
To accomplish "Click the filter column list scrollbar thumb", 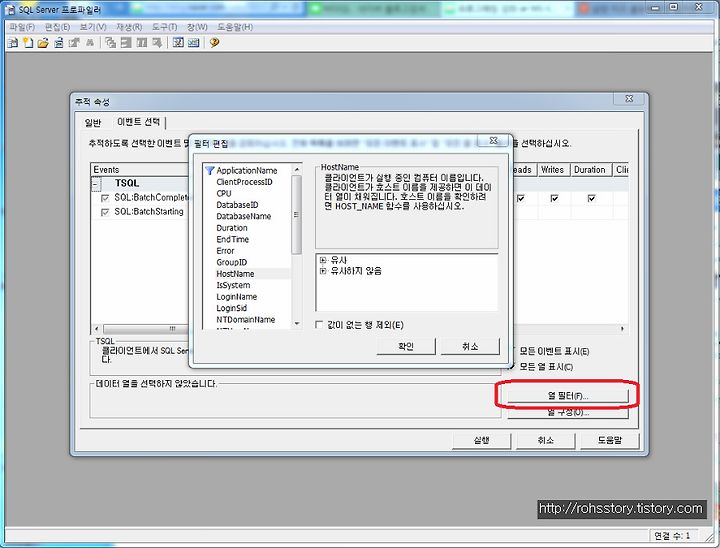I will (x=297, y=215).
